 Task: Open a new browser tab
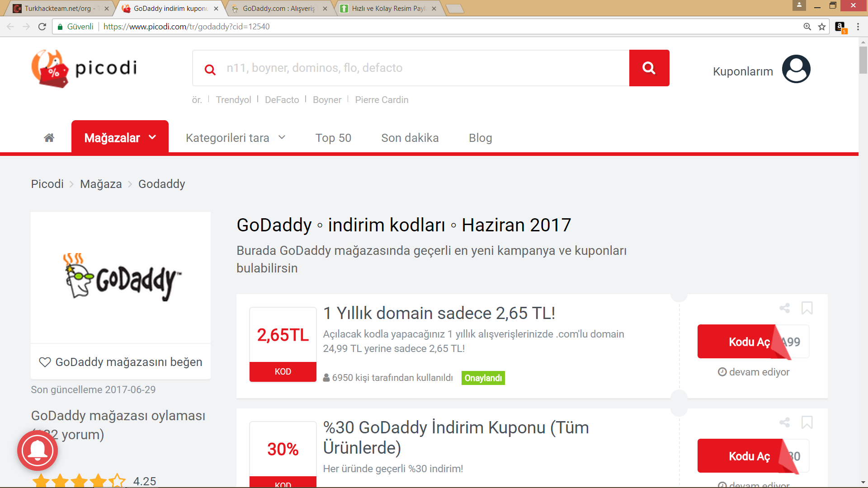coord(455,9)
